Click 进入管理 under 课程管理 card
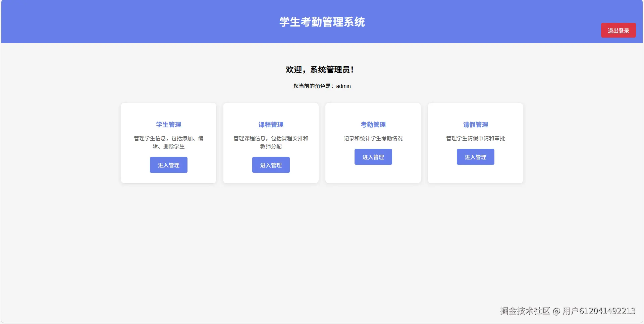 coord(271,165)
